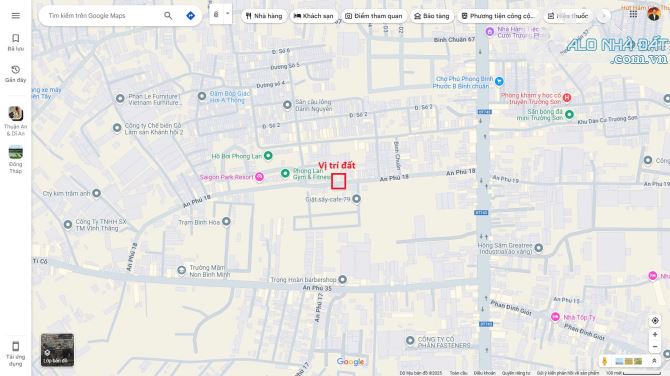The width and height of the screenshot is (670, 376).
Task: Zoom out with the minus button
Action: [x=655, y=347]
